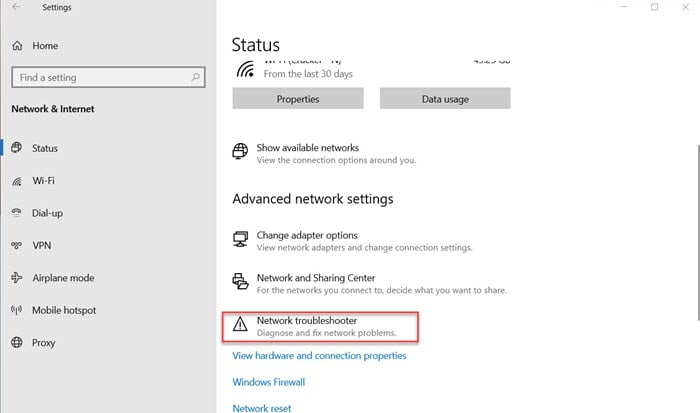The width and height of the screenshot is (700, 413).
Task: Select the Dial-up sidebar icon
Action: click(17, 213)
